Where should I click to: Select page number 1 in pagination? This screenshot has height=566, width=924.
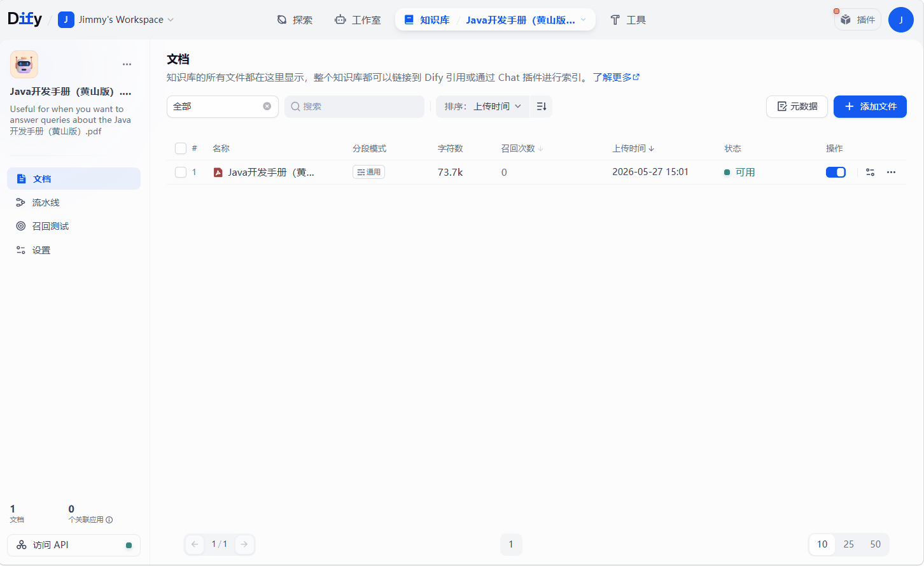[511, 544]
